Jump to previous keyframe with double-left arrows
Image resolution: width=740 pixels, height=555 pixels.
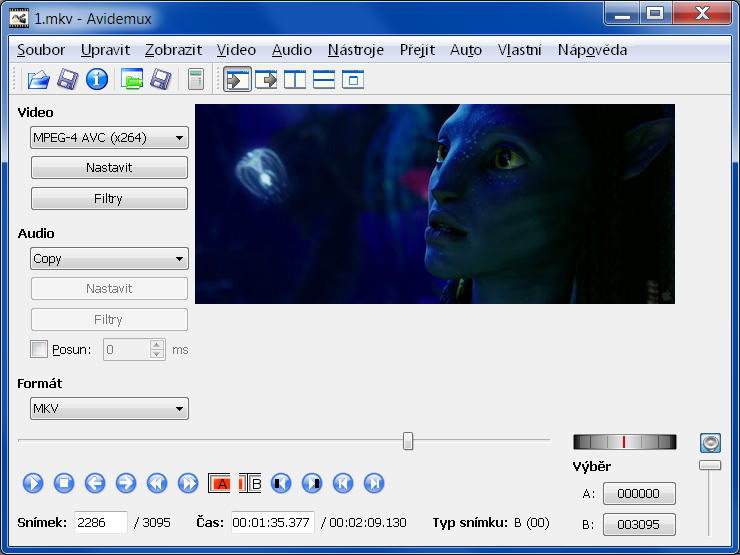coord(157,483)
